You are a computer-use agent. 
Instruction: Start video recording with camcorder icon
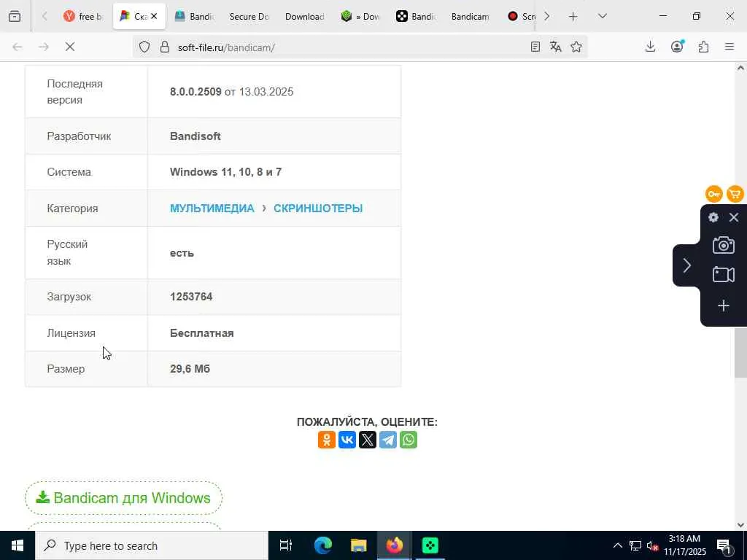click(x=723, y=275)
